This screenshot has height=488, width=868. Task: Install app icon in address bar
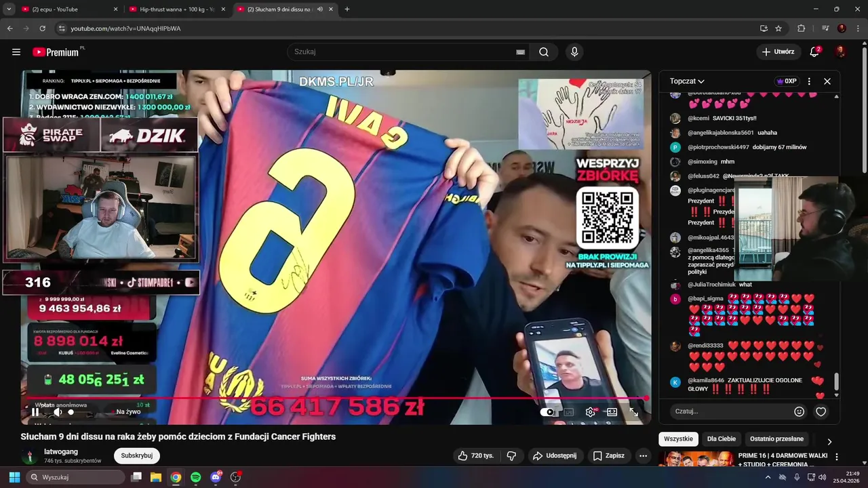[x=764, y=28]
